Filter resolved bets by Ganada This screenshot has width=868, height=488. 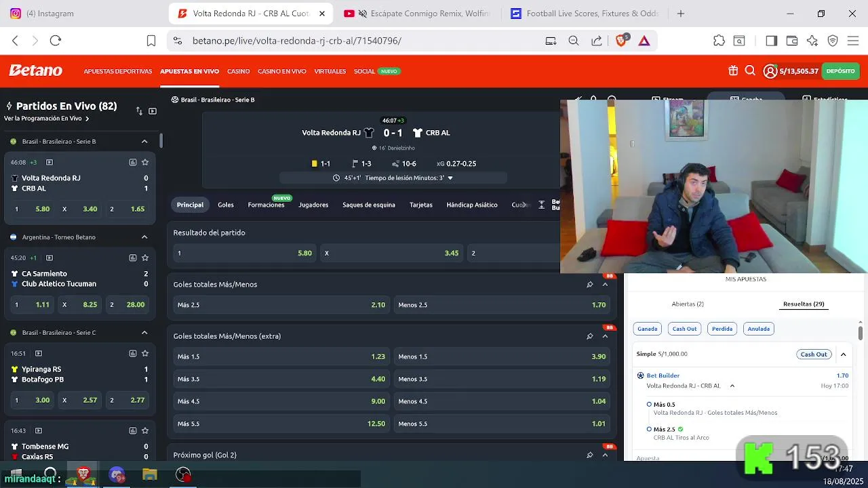coord(647,329)
